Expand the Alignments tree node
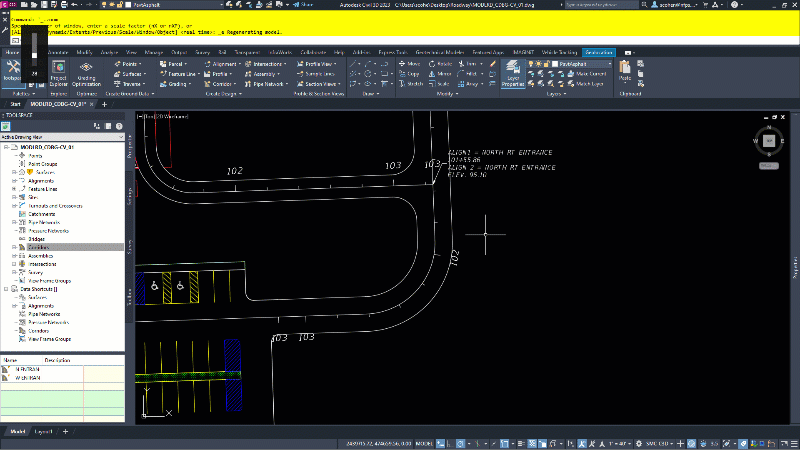Viewport: 800px width, 450px height. click(x=14, y=180)
